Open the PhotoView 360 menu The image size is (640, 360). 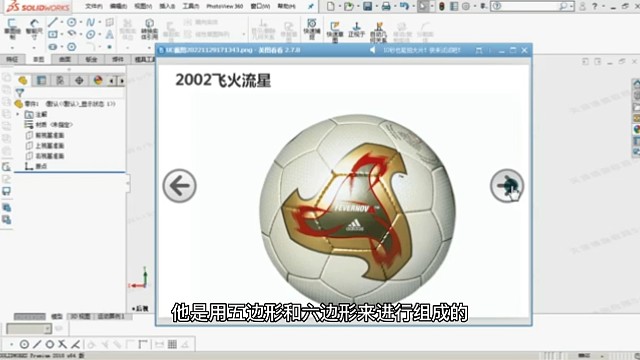tap(224, 6)
